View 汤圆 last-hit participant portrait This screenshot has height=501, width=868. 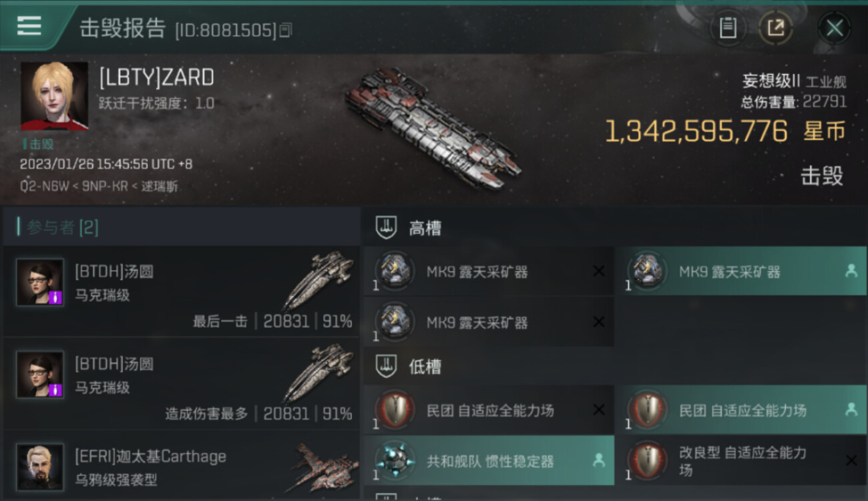pyautogui.click(x=40, y=282)
